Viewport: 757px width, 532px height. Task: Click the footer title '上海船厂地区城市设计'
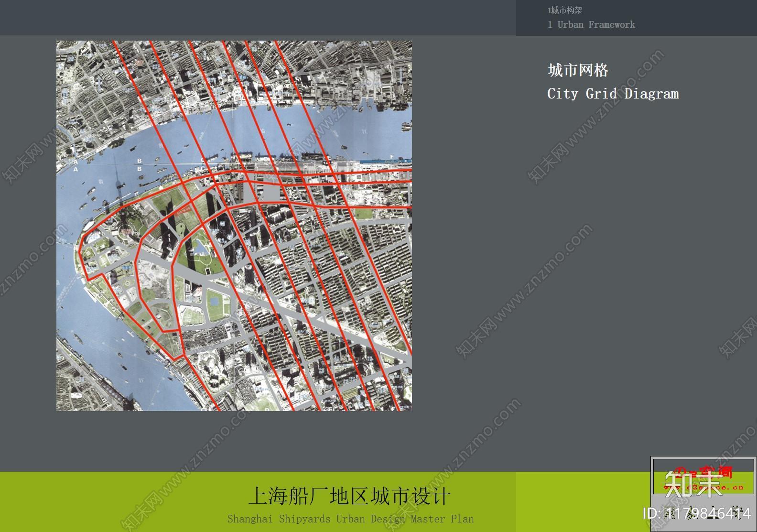[x=349, y=496]
